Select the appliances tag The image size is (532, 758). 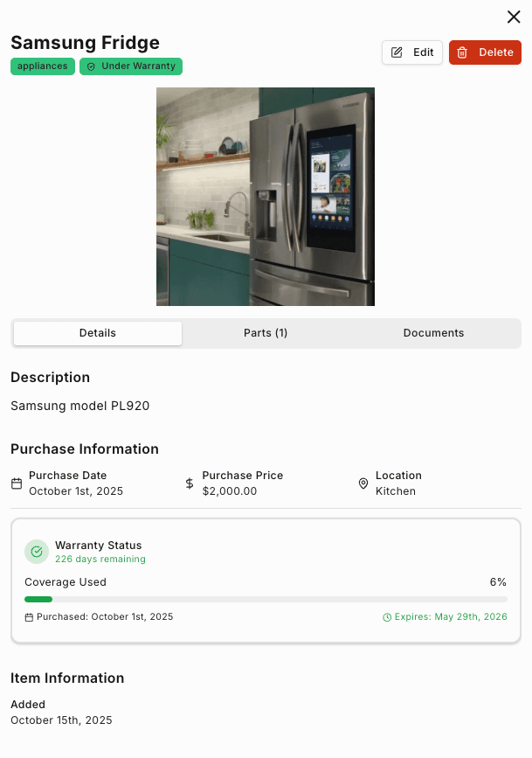coord(42,66)
